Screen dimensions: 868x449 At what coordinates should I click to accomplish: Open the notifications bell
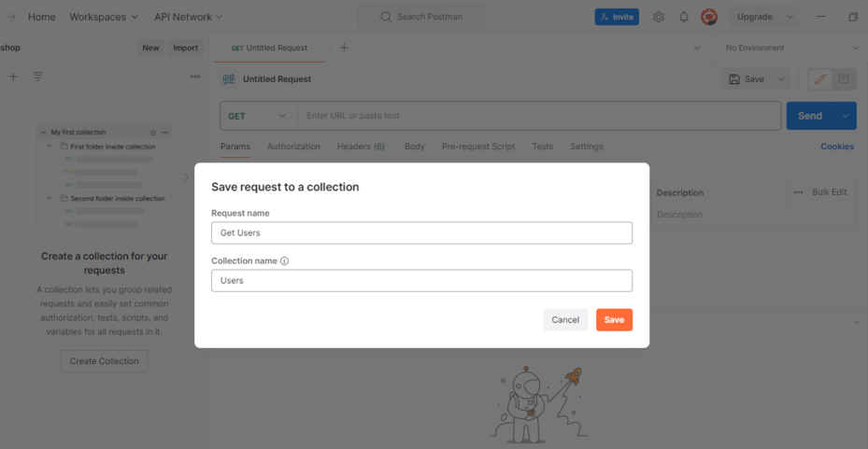pyautogui.click(x=684, y=17)
